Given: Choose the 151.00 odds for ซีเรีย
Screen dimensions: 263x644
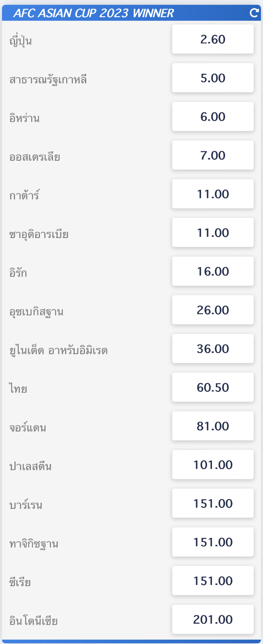Looking at the screenshot, I should [213, 580].
